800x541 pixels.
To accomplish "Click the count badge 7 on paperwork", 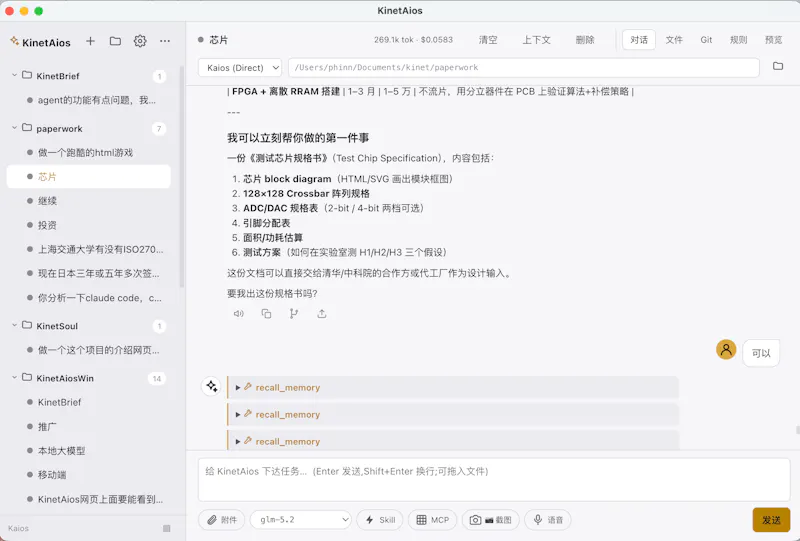I will click(159, 129).
